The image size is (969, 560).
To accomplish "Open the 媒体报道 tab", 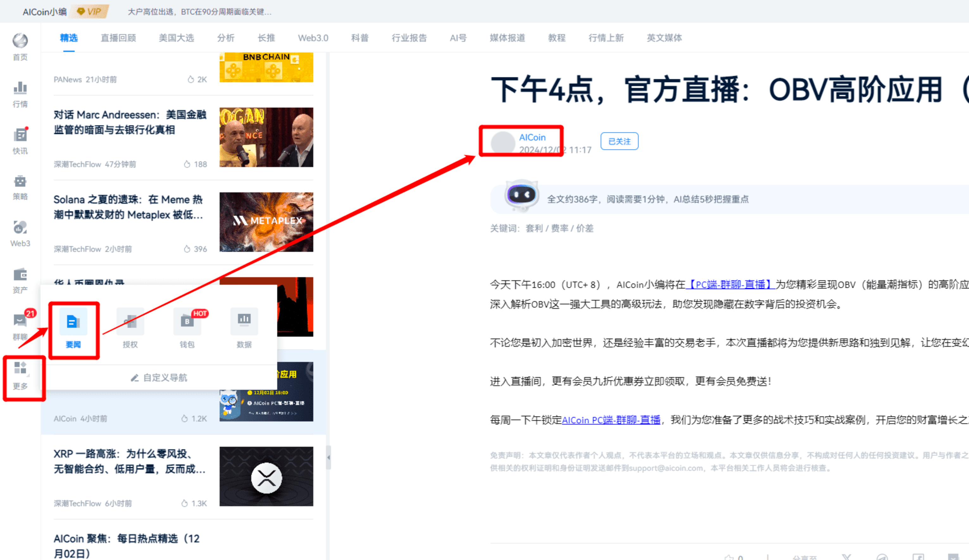I will coord(508,38).
